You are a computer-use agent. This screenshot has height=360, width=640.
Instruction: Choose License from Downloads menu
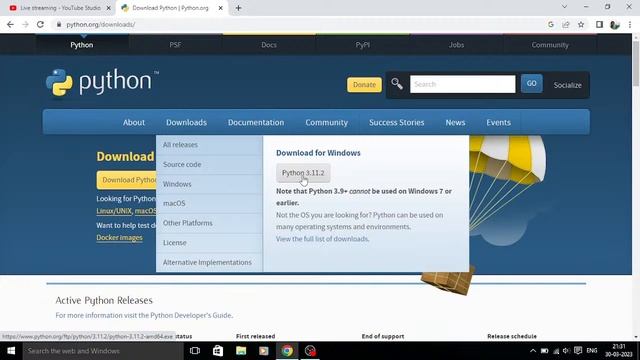point(209,242)
